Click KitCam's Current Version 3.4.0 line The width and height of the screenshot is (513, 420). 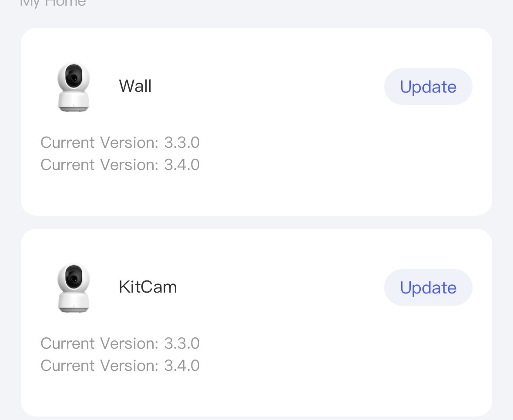click(x=120, y=366)
